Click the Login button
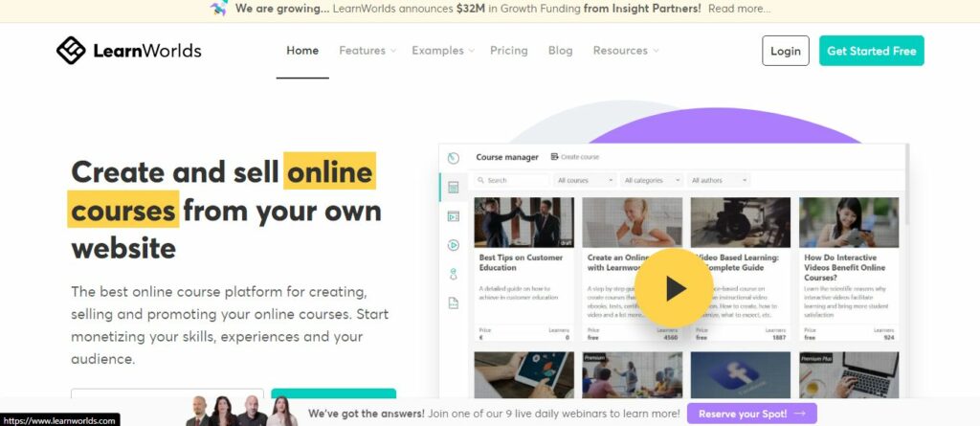 786,51
